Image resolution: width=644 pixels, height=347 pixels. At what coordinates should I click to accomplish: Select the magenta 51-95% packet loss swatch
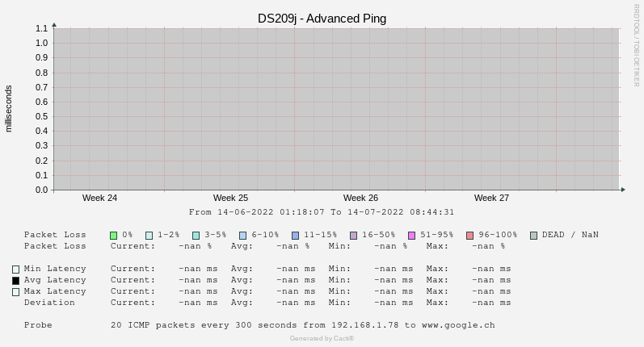click(x=411, y=236)
